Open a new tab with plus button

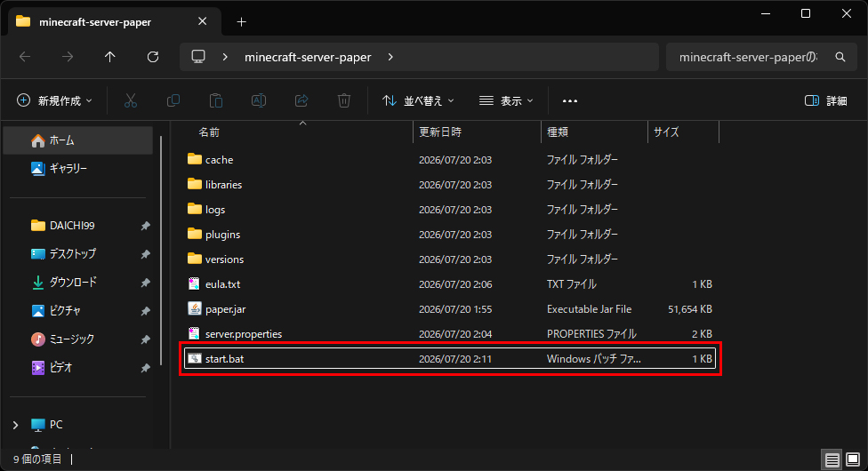(241, 22)
